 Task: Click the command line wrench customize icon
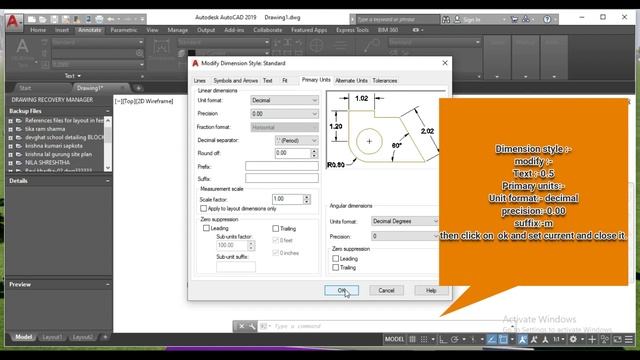tap(251, 326)
